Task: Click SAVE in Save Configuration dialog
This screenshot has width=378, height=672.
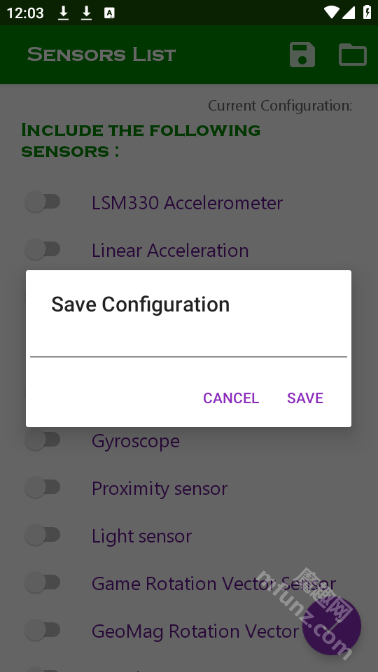Action: point(305,398)
